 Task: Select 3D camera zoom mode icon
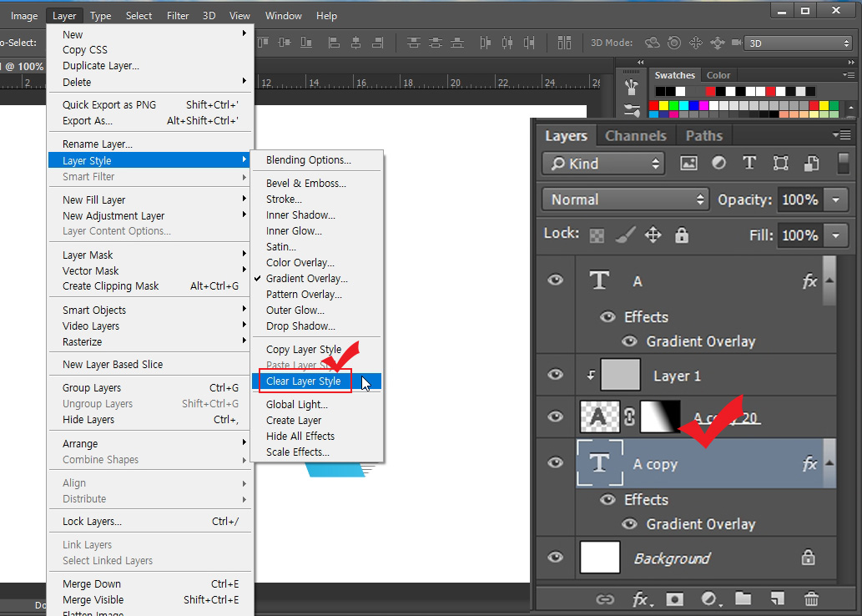736,43
